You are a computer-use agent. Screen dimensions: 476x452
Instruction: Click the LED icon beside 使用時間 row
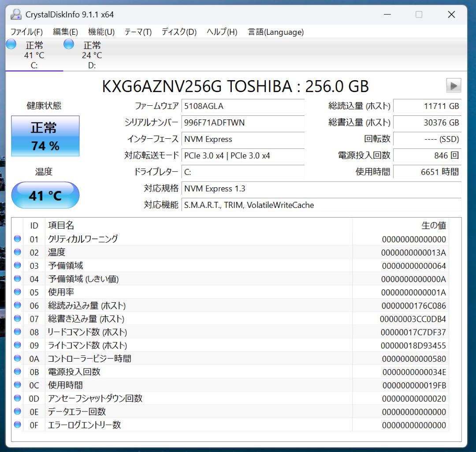[x=18, y=385]
